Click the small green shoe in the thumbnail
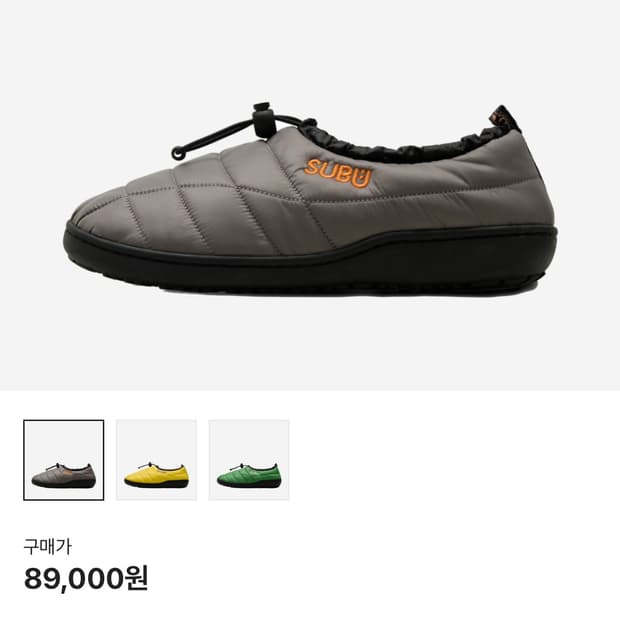 click(249, 474)
